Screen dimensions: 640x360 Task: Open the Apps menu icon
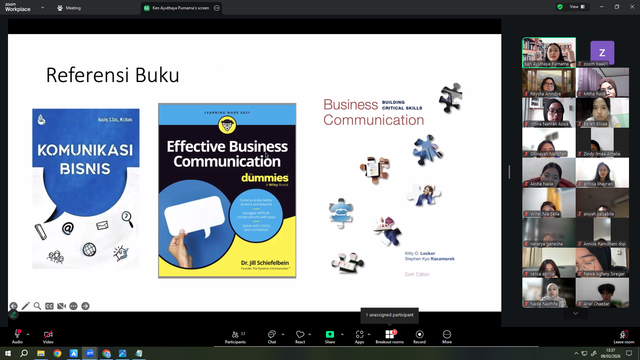point(359,337)
